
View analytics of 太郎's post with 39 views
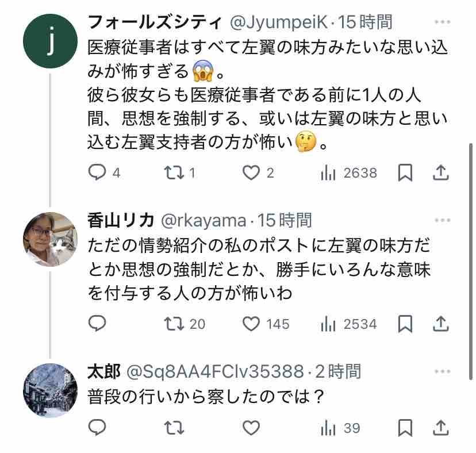(x=340, y=428)
